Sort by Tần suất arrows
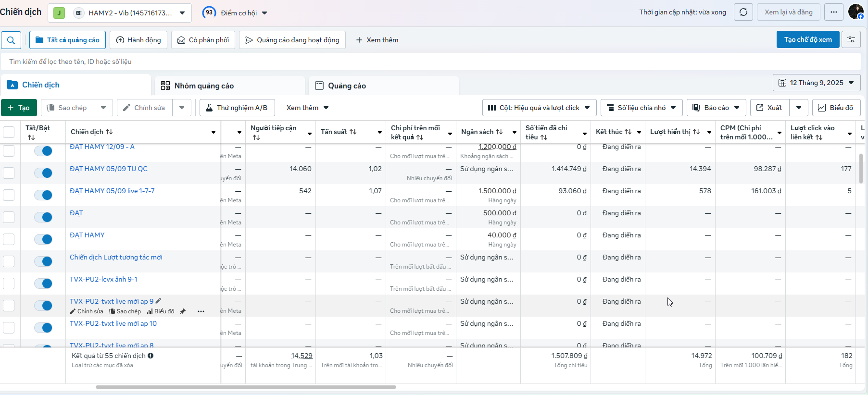The height and width of the screenshot is (395, 868). coord(353,132)
